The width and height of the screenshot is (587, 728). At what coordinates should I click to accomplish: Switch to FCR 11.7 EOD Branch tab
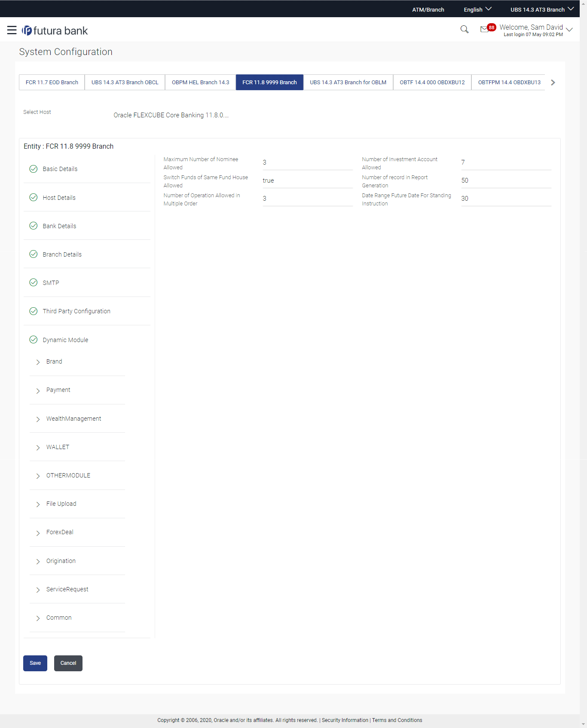(52, 82)
